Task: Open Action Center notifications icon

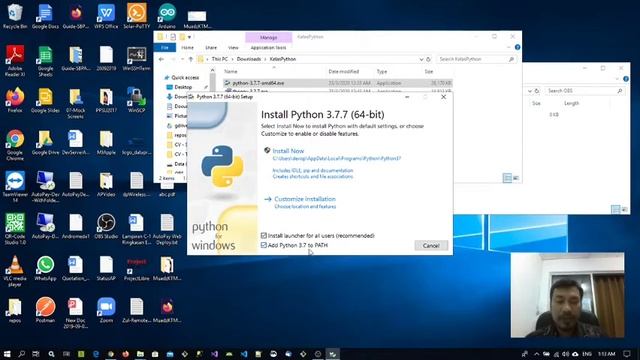Action: click(627, 354)
